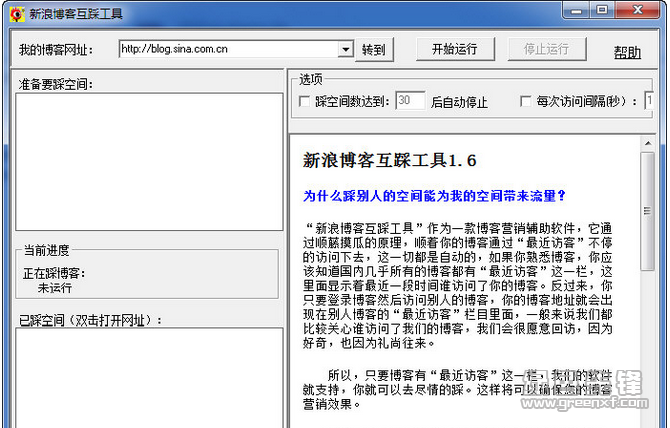This screenshot has width=670, height=428.
Task: Enable the 踩空间数达到 checkbox
Action: coord(305,102)
